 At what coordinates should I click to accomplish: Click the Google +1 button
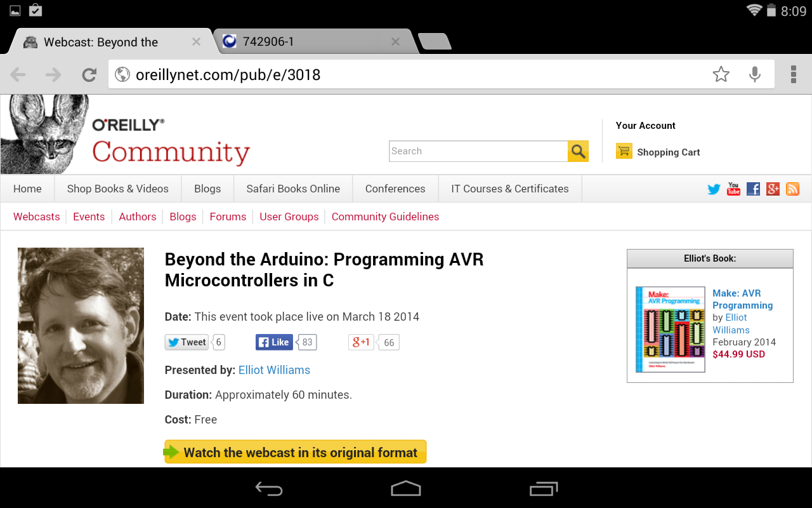coord(361,342)
